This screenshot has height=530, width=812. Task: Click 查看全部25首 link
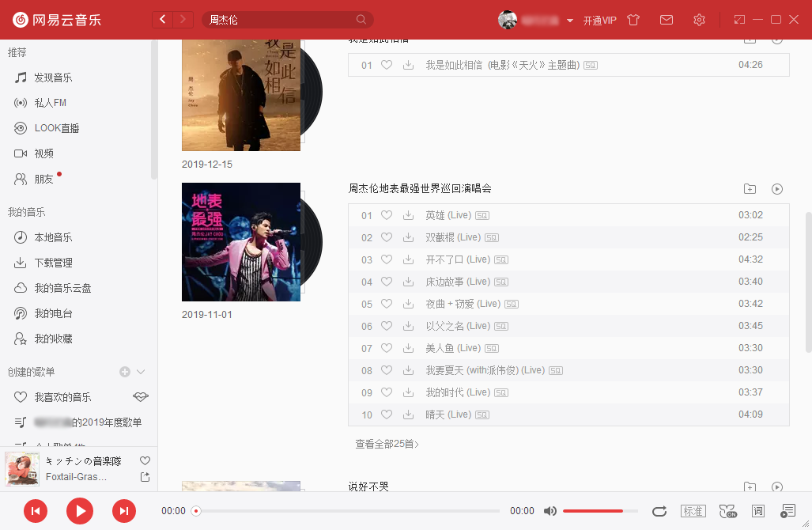[387, 445]
